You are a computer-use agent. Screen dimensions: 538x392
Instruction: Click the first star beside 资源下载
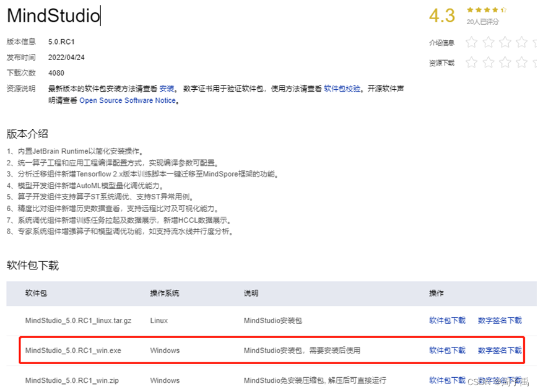[471, 62]
